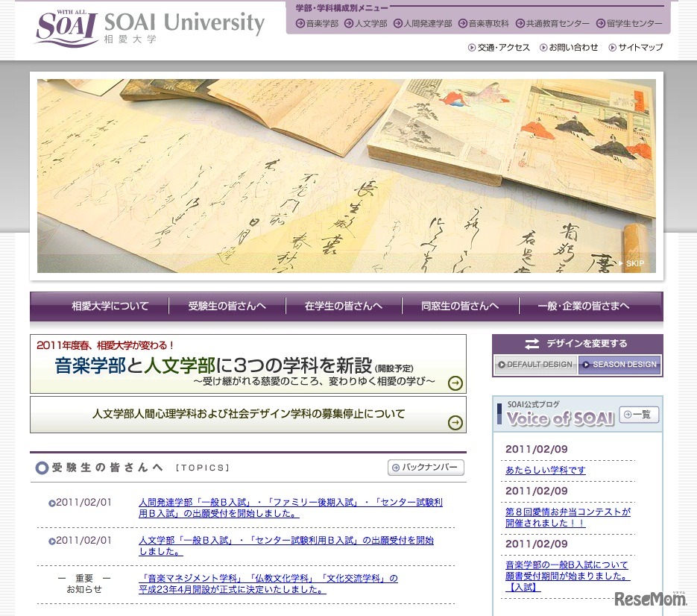This screenshot has height=616, width=697.
Task: Open the サイトマップ page
Action: coord(635,47)
